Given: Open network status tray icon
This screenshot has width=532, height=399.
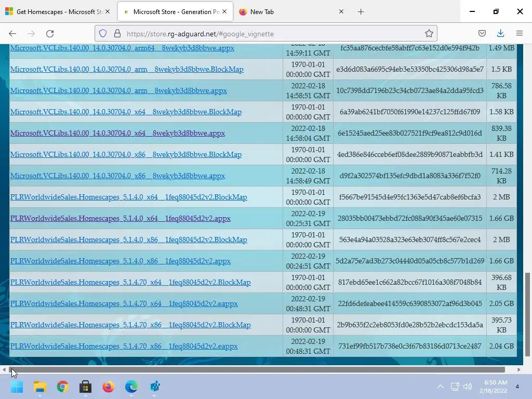Looking at the screenshot, I should [455, 387].
